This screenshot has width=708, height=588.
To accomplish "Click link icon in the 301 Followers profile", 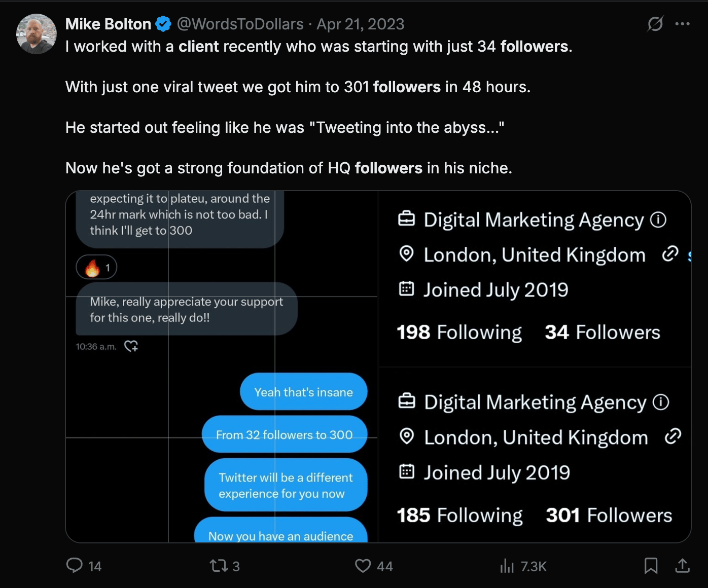I will 672,436.
